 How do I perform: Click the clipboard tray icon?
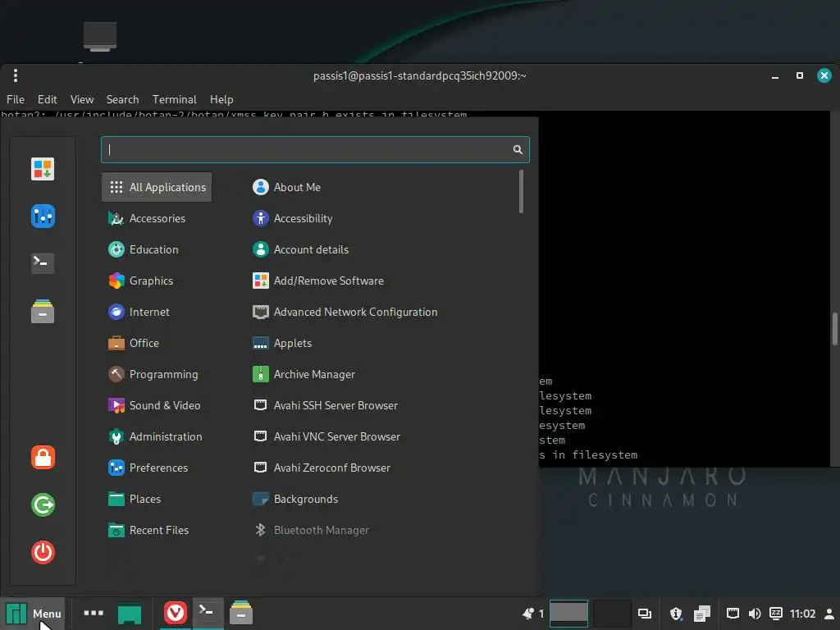point(702,614)
